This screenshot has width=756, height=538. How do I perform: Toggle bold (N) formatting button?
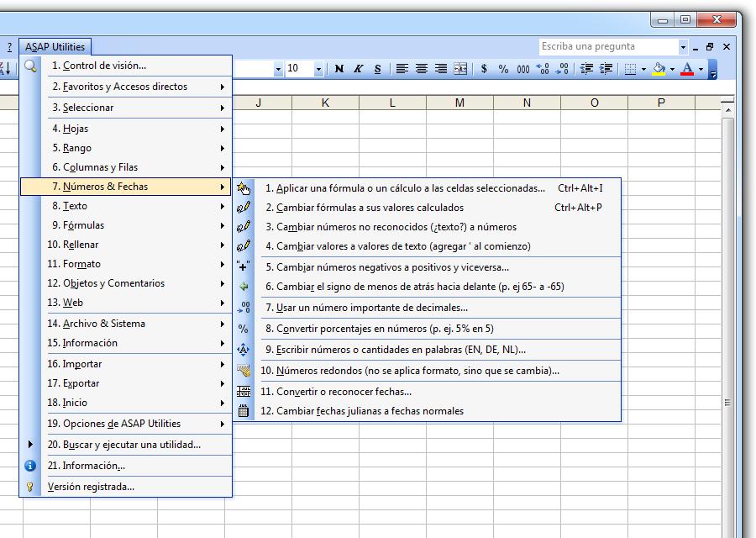(x=339, y=69)
